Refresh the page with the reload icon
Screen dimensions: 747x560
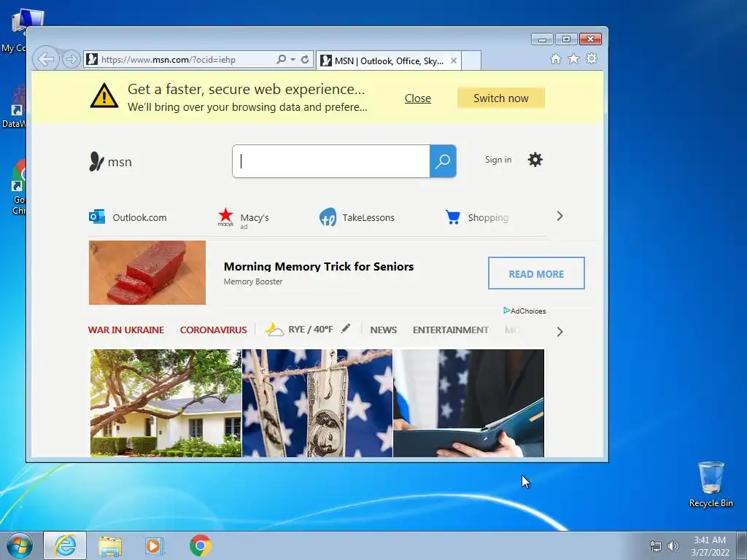pos(305,60)
